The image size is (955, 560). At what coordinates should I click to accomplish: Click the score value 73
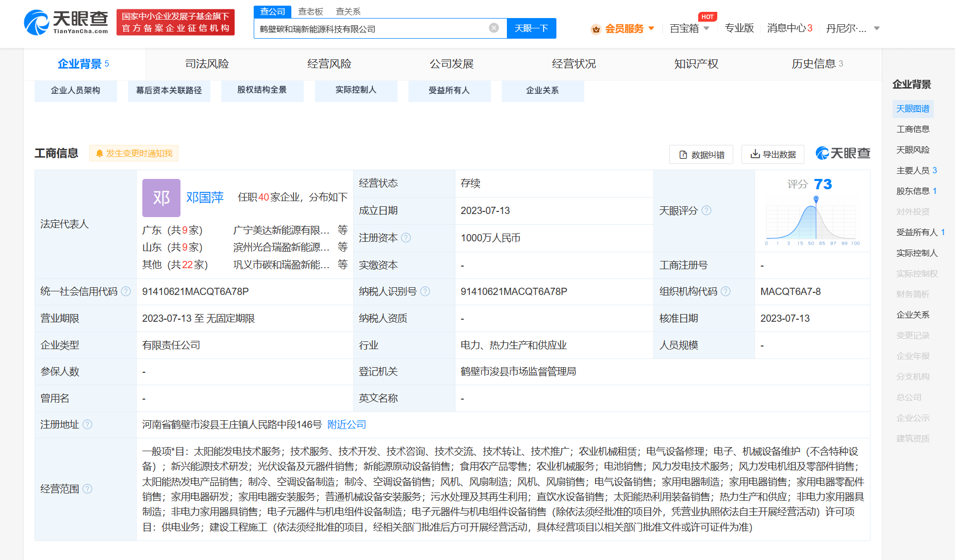[x=822, y=184]
